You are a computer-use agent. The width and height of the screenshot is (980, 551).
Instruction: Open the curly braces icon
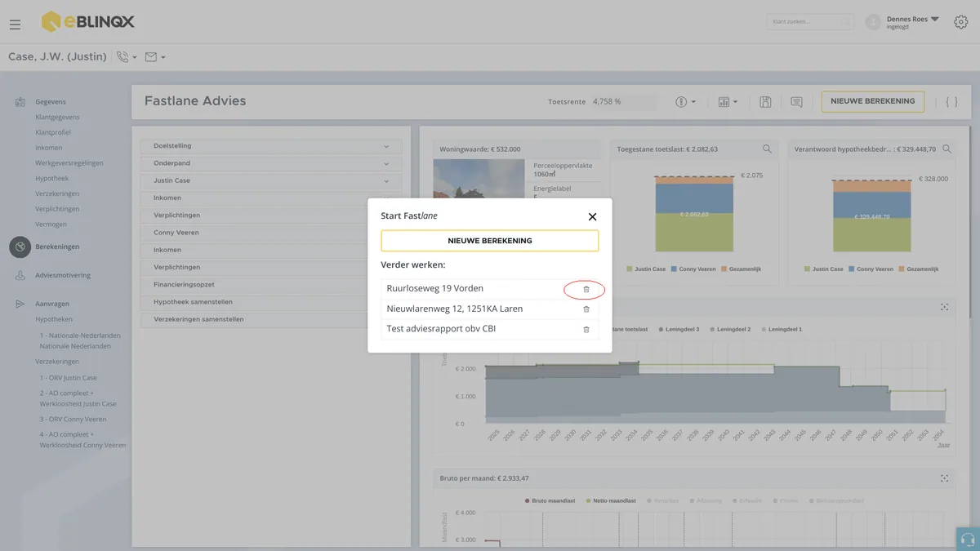tap(951, 102)
